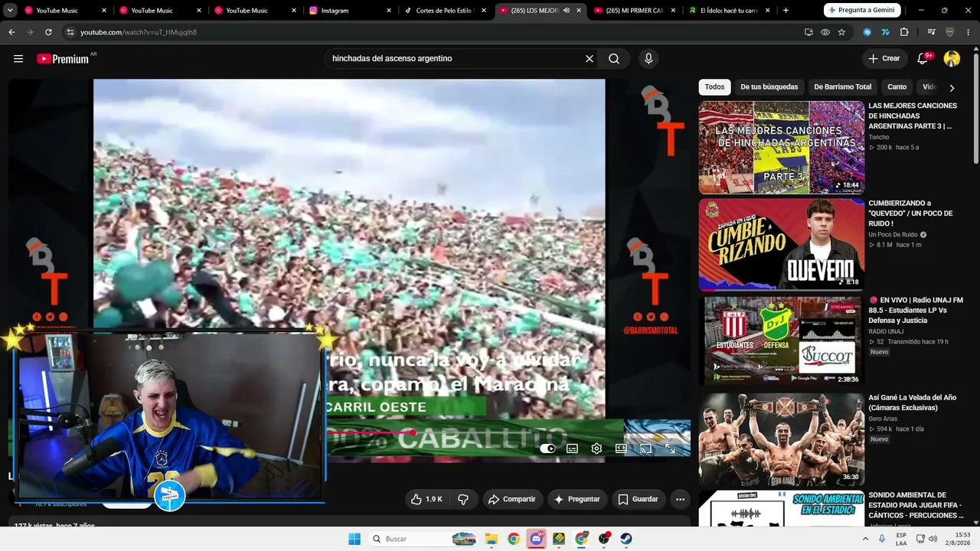Viewport: 980px width, 551px height.
Task: Open File Explorer from the taskbar
Action: click(x=492, y=539)
